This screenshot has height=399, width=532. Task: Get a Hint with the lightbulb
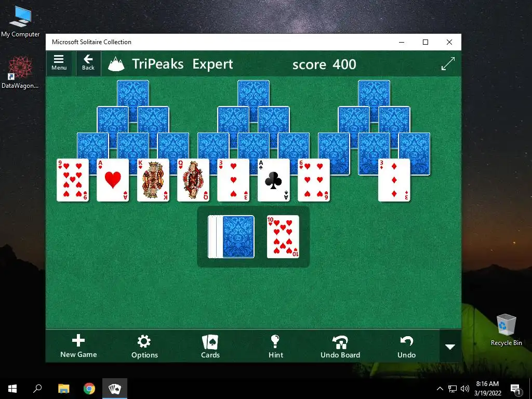275,347
